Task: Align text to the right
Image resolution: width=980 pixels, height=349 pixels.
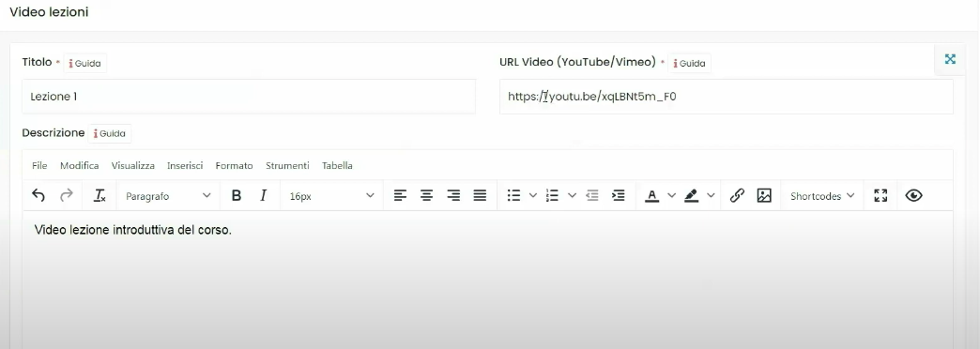Action: tap(453, 196)
